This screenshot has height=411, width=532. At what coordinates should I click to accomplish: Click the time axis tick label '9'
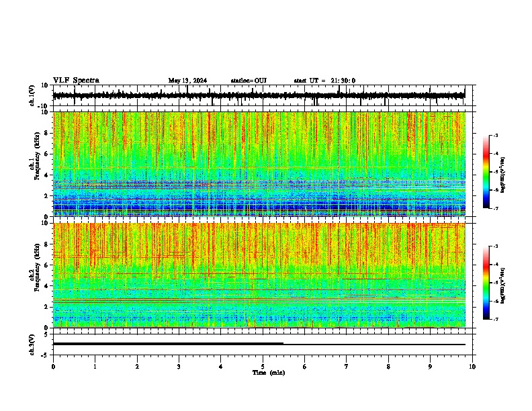click(430, 367)
